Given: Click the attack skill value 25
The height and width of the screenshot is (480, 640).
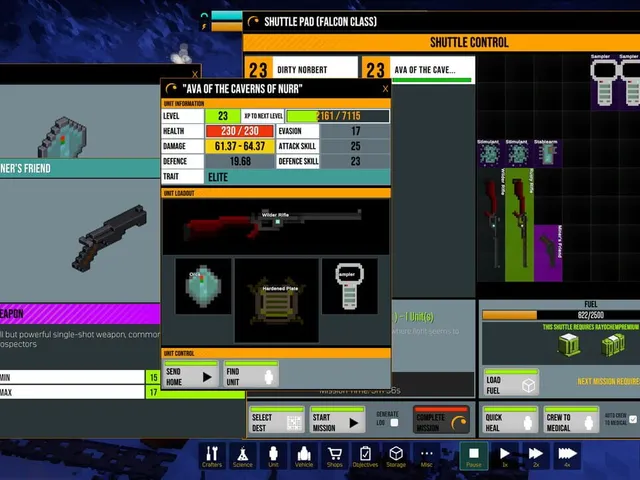Looking at the screenshot, I should pos(355,146).
